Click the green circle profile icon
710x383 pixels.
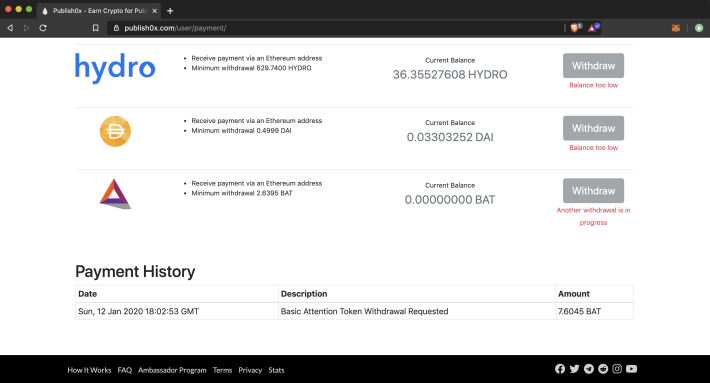[x=699, y=28]
